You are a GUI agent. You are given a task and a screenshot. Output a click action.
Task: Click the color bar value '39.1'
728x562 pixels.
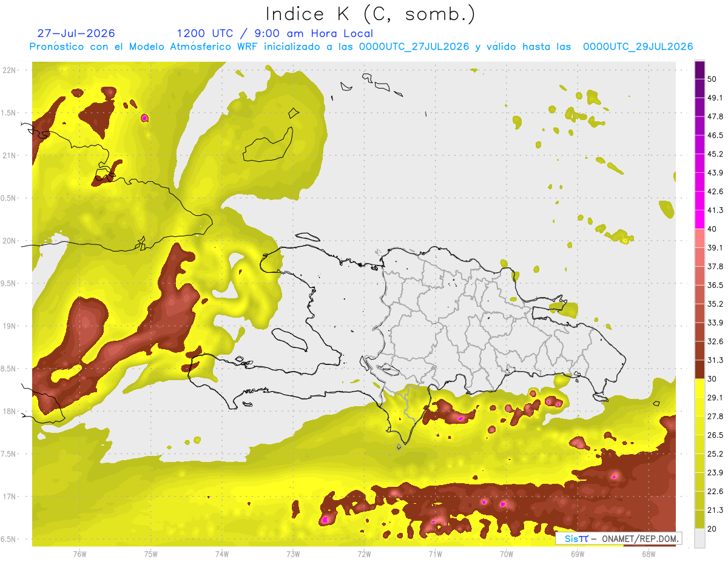[x=715, y=248]
